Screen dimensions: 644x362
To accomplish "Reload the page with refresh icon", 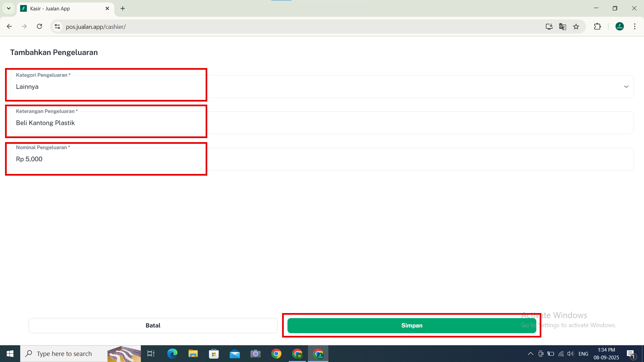I will (40, 26).
